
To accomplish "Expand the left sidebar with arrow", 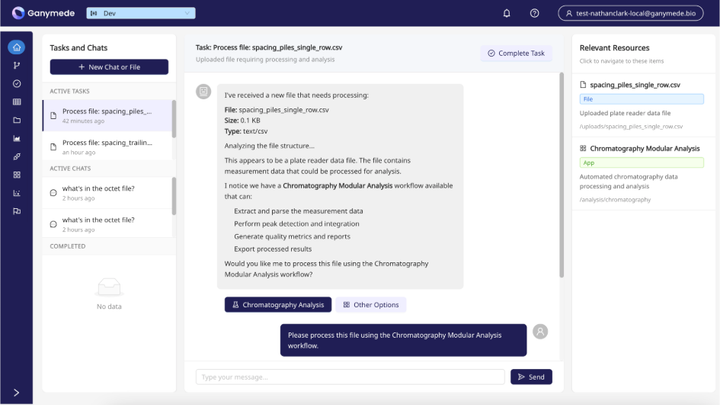I will pyautogui.click(x=17, y=393).
